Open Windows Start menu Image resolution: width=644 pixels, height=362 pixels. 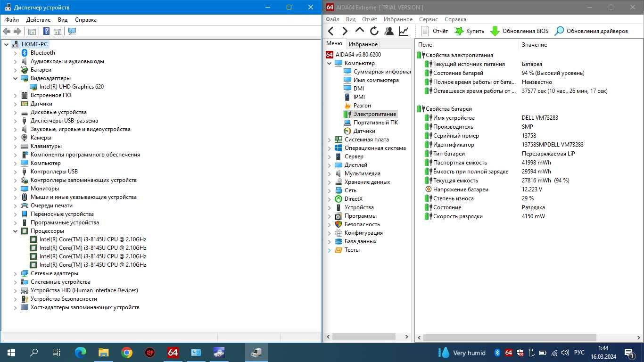click(x=11, y=352)
